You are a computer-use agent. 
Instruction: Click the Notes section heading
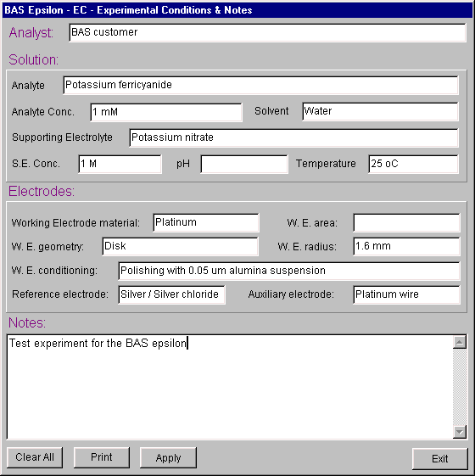[27, 323]
